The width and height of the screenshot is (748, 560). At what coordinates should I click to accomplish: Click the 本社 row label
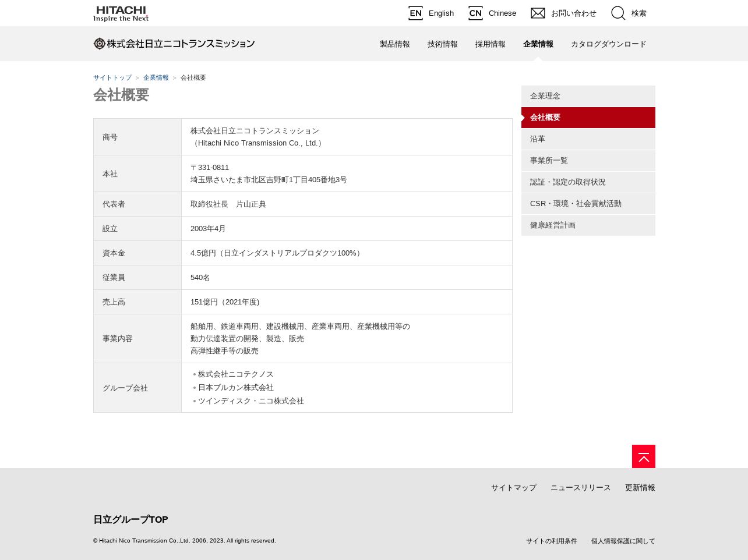pyautogui.click(x=110, y=174)
